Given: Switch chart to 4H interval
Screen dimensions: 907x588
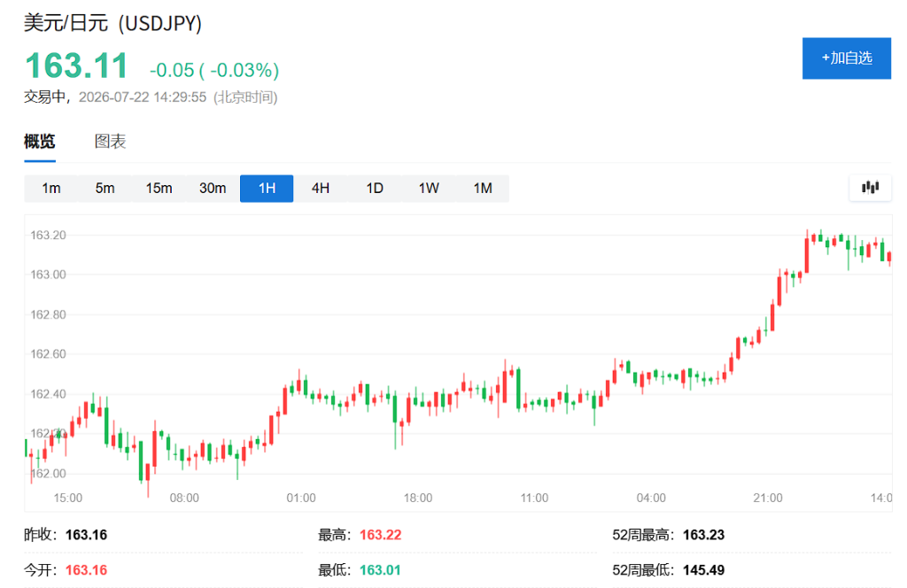Looking at the screenshot, I should point(321,188).
